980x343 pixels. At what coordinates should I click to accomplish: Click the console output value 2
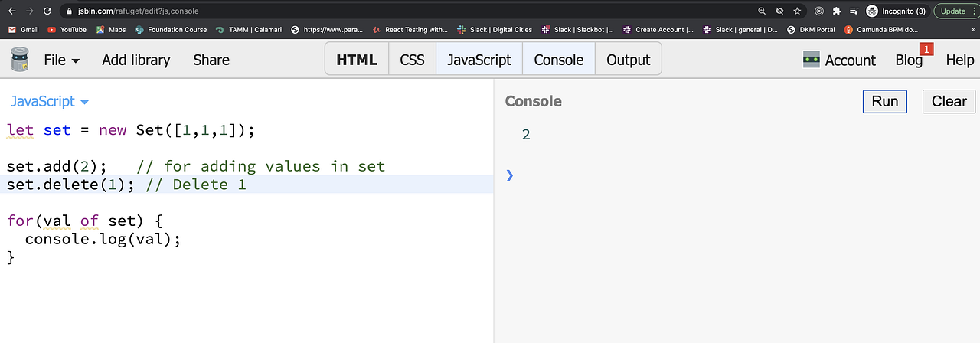(526, 135)
